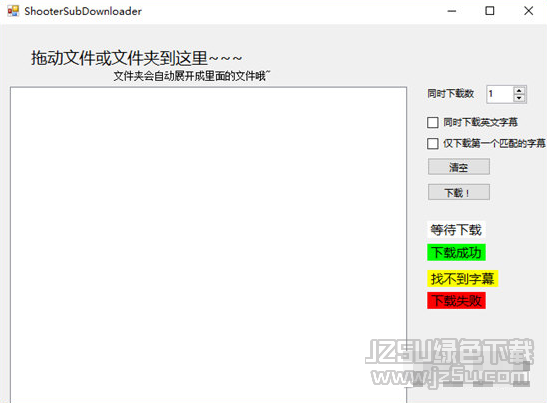The width and height of the screenshot is (547, 403).
Task: Focus the 同时下载数 number field
Action: pyautogui.click(x=500, y=94)
